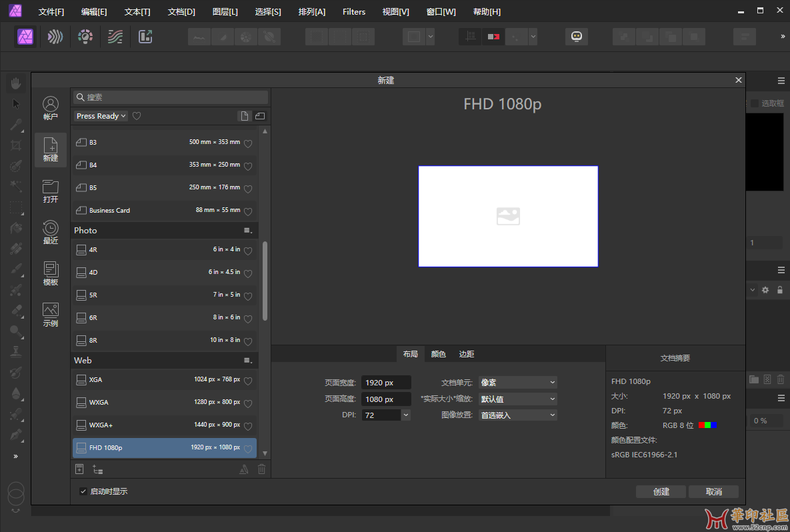Open the Filters menu
This screenshot has width=790, height=532.
click(x=354, y=11)
